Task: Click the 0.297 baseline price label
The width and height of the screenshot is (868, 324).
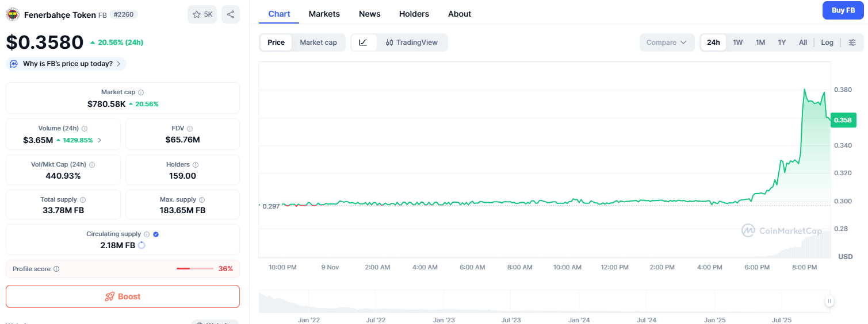Action: [271, 206]
